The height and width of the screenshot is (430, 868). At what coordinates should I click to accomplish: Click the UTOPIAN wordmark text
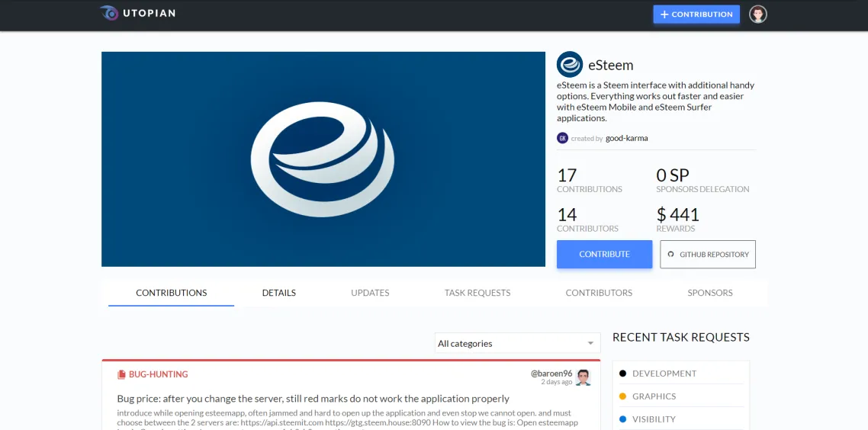pos(149,13)
